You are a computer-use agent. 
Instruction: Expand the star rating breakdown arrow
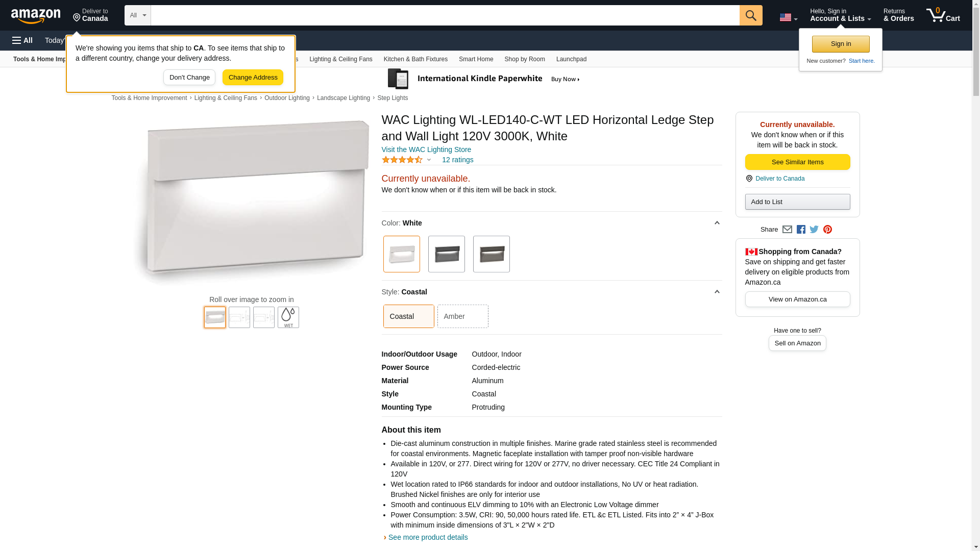(429, 160)
